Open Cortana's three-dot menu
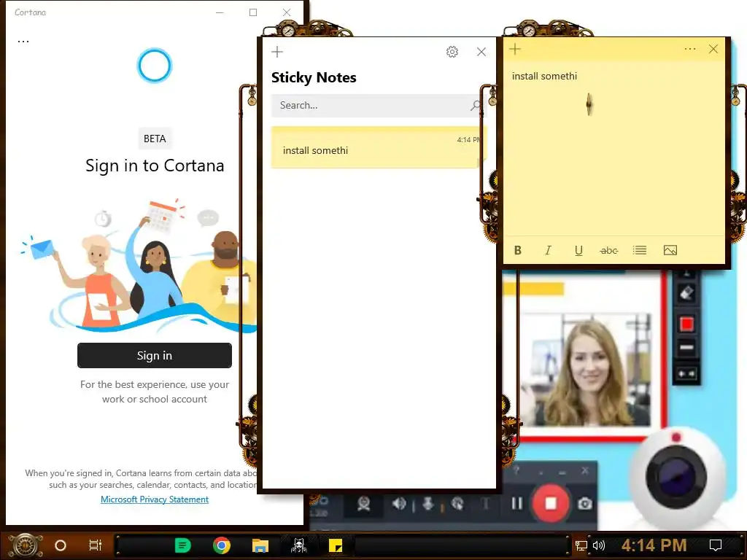 tap(23, 42)
